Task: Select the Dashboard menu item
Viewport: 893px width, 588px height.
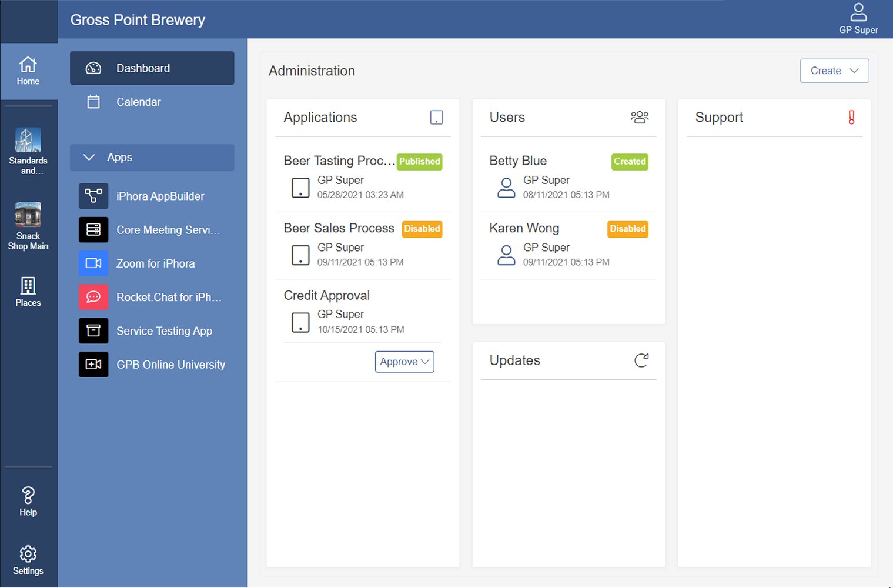Action: pos(152,68)
